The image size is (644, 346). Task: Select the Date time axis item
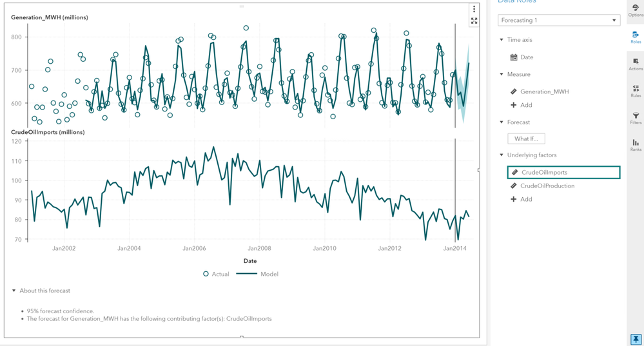tap(526, 57)
